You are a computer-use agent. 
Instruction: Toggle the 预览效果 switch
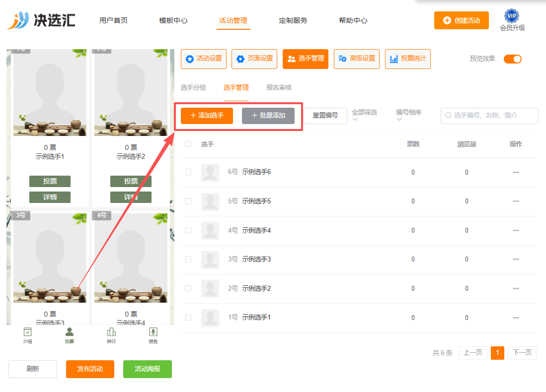coord(513,59)
